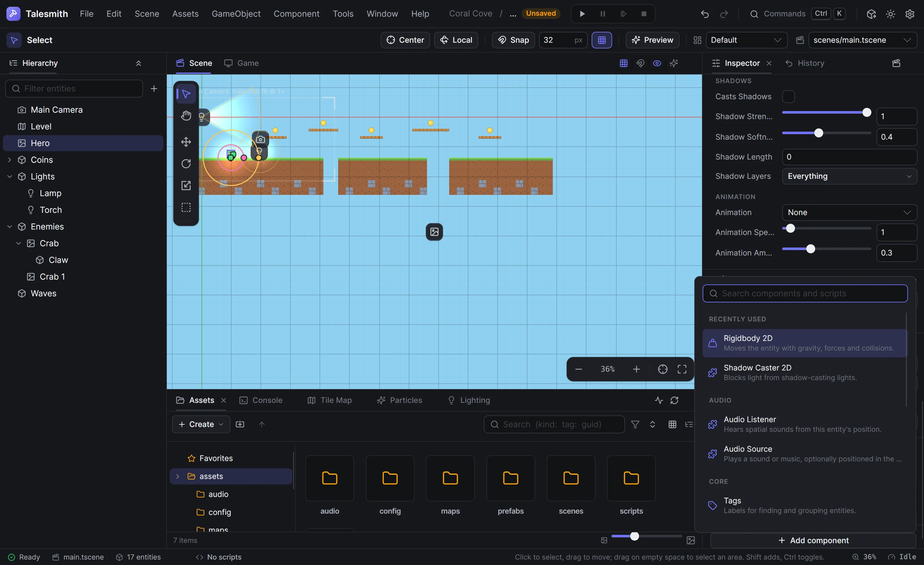Open the History tab
This screenshot has width=924, height=565.
pos(805,63)
